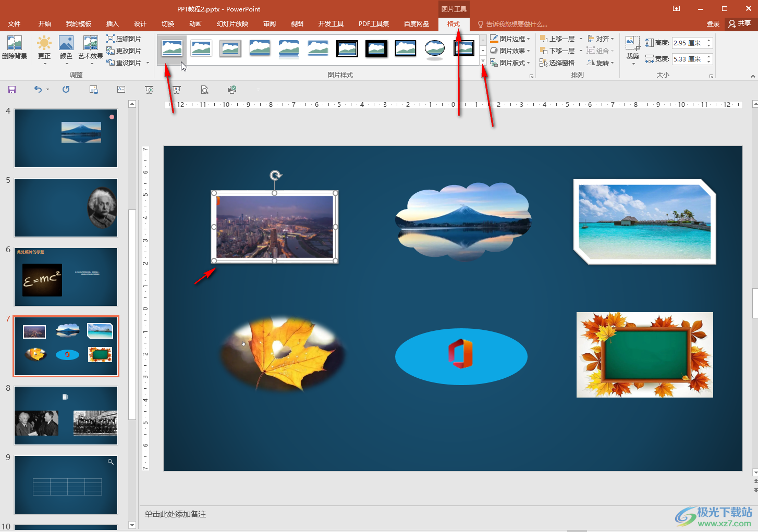Click the rotate handle above selected picture
Image resolution: width=758 pixels, height=532 pixels.
click(276, 176)
